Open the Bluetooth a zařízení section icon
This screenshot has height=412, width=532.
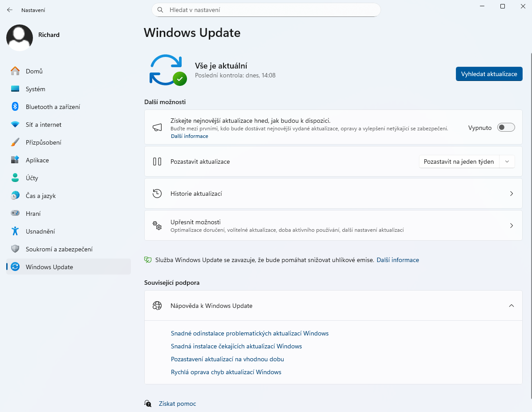pos(14,107)
